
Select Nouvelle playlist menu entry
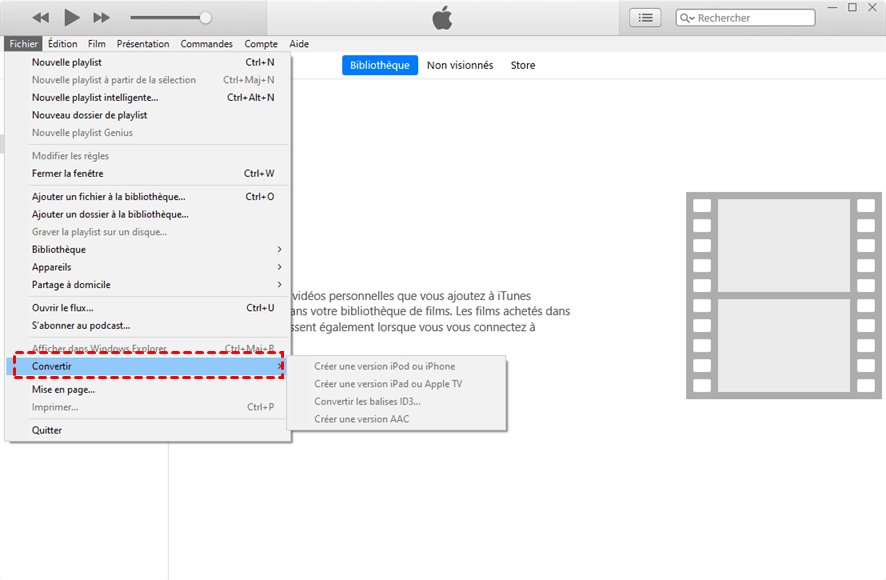(x=67, y=62)
